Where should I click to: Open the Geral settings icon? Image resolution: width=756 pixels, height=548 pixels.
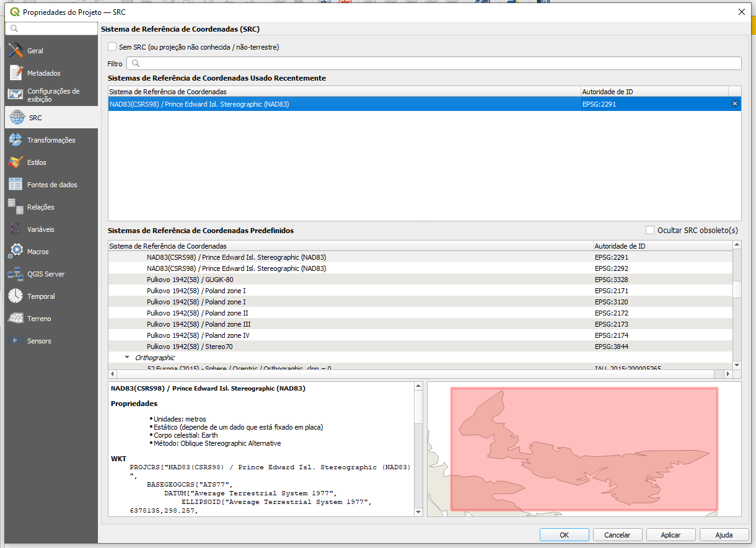[15, 51]
